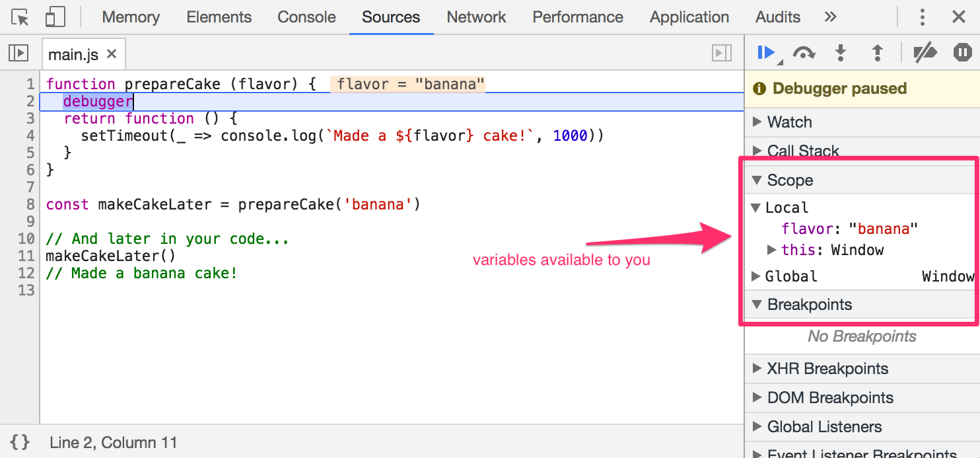This screenshot has height=458, width=980.
Task: Click the step out of current function icon
Action: point(878,52)
